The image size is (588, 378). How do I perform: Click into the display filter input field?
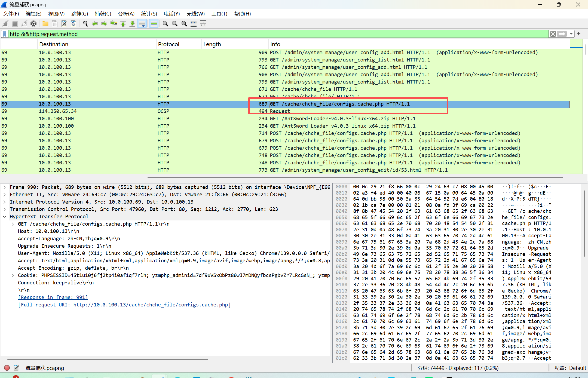(x=272, y=34)
